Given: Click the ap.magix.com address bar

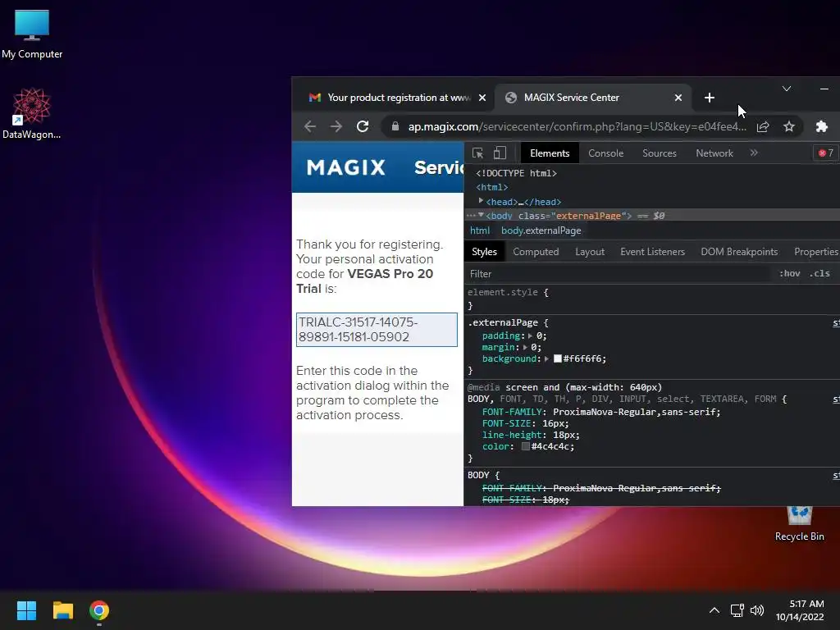Looking at the screenshot, I should [x=577, y=127].
